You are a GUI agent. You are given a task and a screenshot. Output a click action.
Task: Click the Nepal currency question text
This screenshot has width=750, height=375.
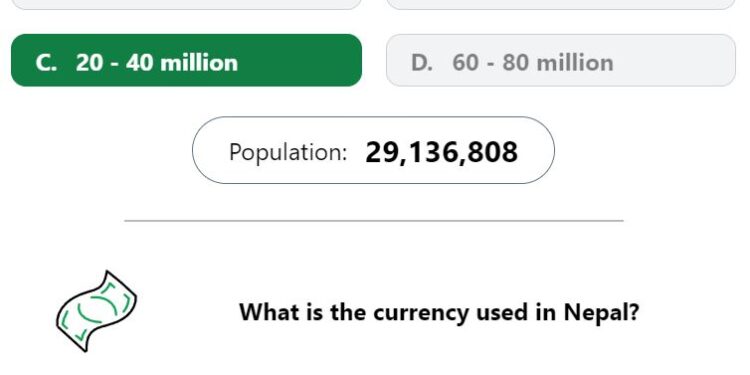(439, 312)
